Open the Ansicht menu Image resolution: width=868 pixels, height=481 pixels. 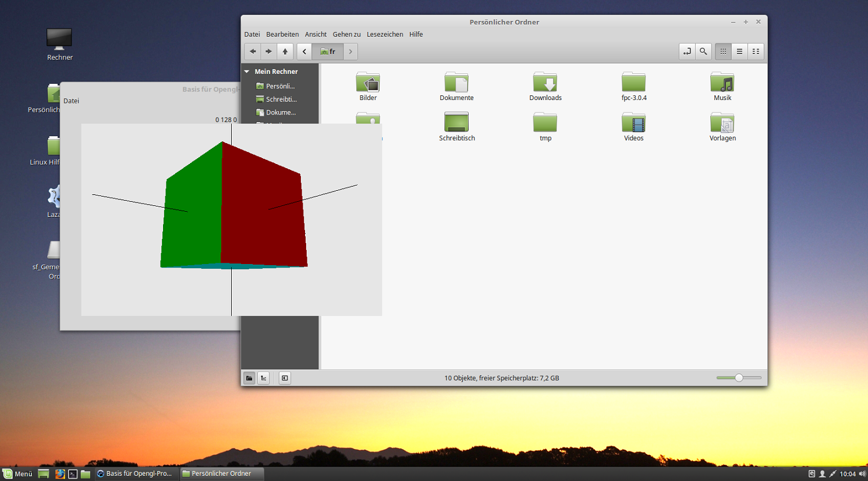(316, 34)
